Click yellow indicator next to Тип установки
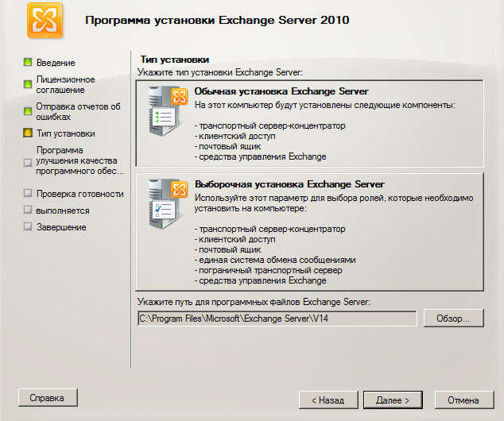This screenshot has height=421, width=504. [28, 133]
